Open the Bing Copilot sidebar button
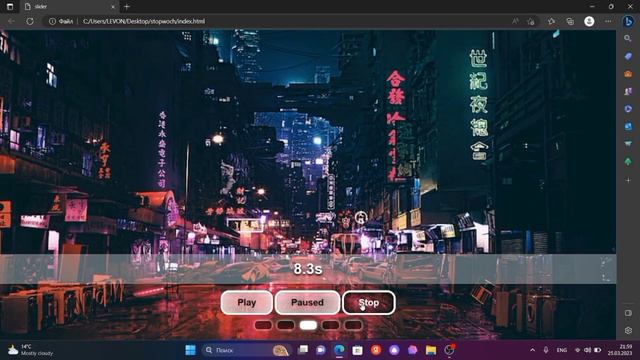Viewport: 640px width, 360px height. [628, 21]
